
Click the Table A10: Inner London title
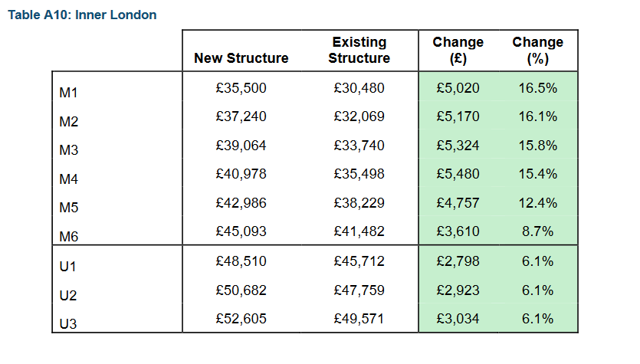[x=82, y=15]
